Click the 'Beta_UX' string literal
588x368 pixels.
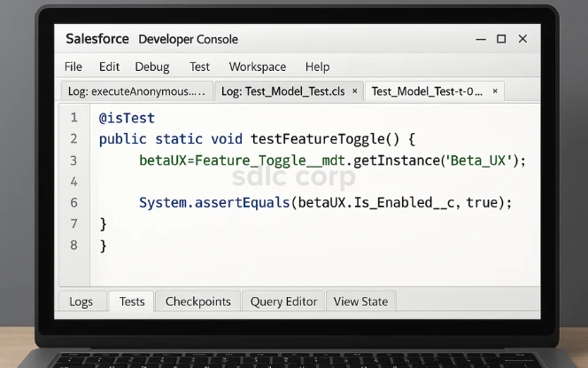(478, 161)
